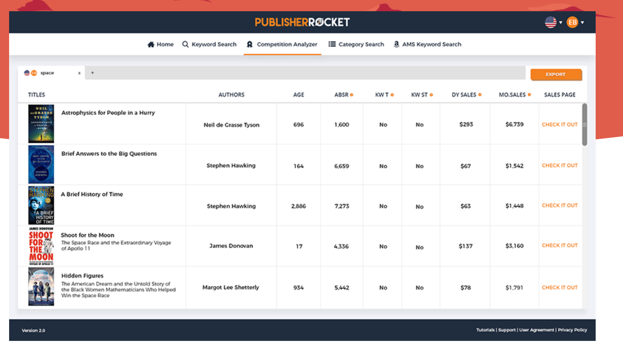Click the Publisher Rocket logo
Viewport: 623px width, 364px height.
click(302, 22)
